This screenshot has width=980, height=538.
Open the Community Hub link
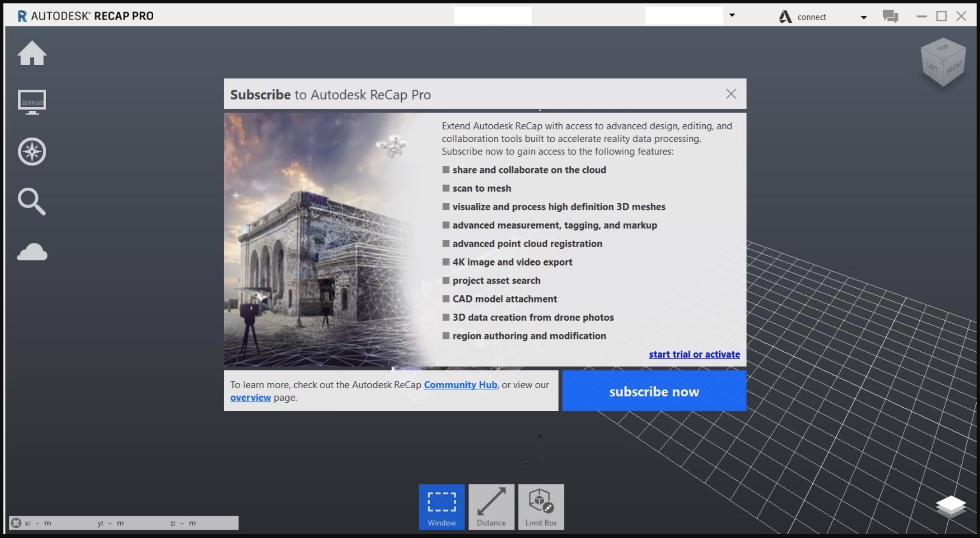point(460,385)
